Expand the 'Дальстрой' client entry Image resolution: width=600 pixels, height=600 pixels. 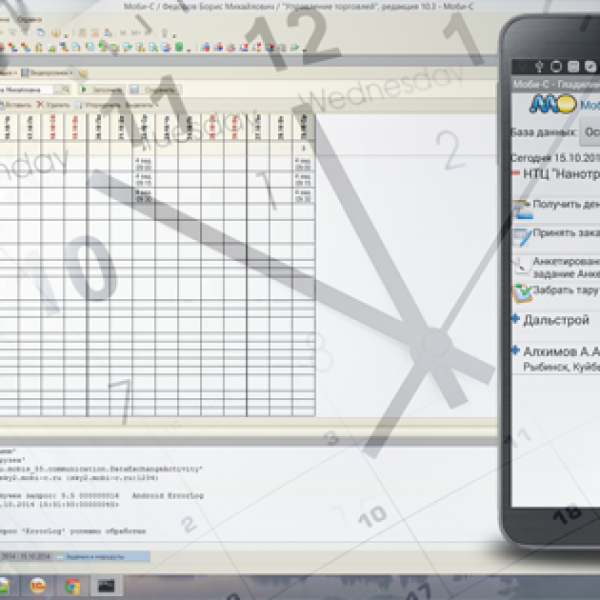point(515,319)
